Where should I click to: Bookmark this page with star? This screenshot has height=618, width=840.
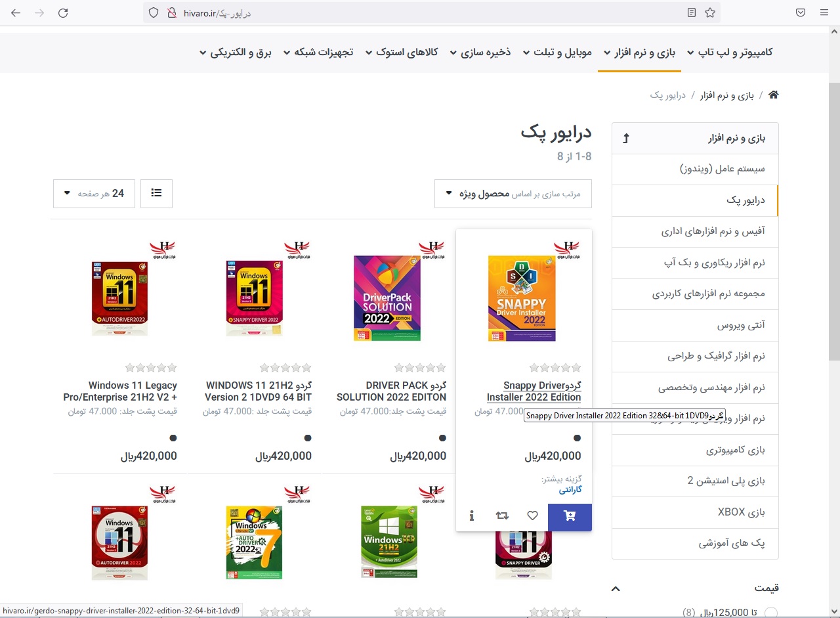point(710,12)
